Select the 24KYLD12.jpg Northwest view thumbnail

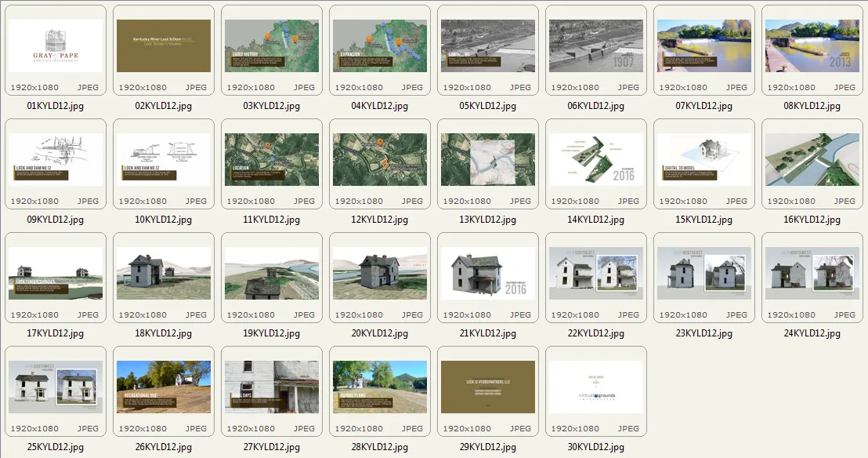coord(812,274)
